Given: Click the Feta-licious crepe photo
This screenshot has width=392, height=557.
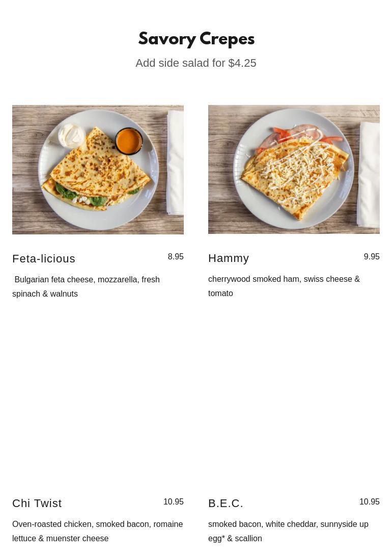Looking at the screenshot, I should 98,170.
